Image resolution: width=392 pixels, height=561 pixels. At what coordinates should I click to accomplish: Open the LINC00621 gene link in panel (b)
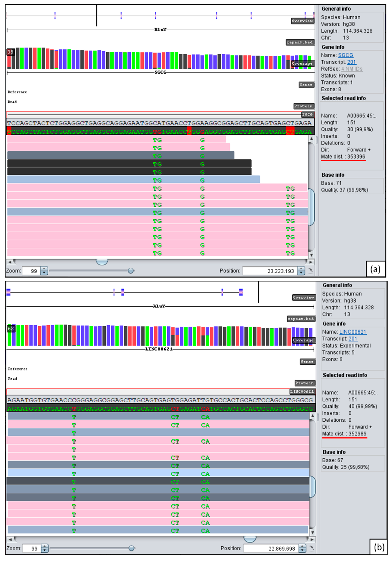point(353,332)
